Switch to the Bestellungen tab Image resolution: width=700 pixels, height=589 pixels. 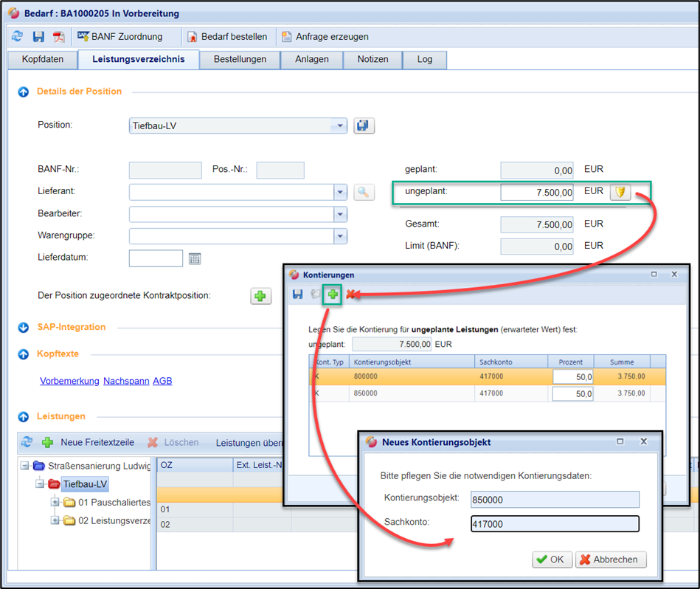[x=239, y=59]
